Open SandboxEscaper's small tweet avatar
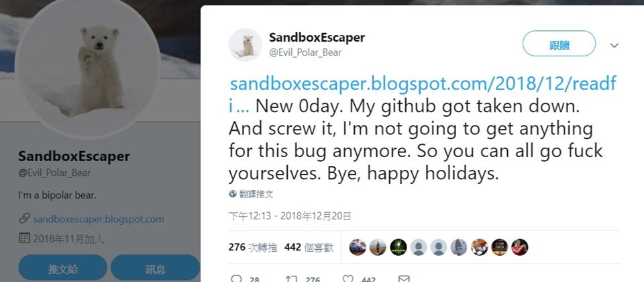 click(x=246, y=45)
